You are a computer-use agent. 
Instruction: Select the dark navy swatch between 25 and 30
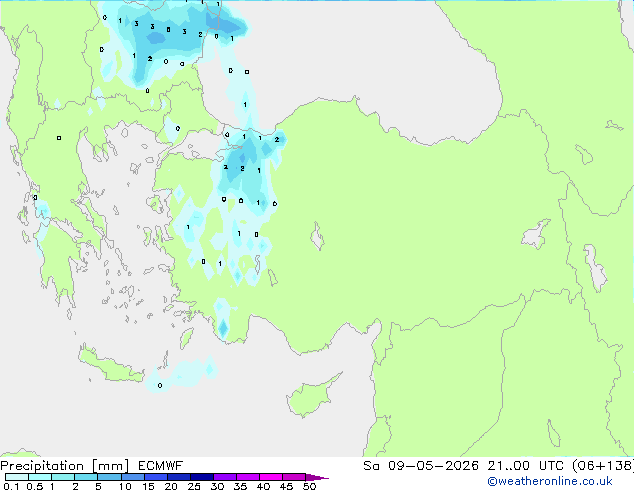[202, 477]
